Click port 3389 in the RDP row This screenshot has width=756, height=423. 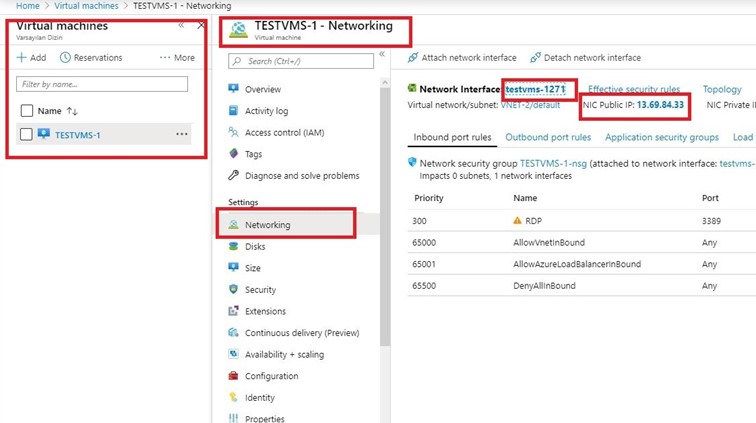(x=711, y=221)
